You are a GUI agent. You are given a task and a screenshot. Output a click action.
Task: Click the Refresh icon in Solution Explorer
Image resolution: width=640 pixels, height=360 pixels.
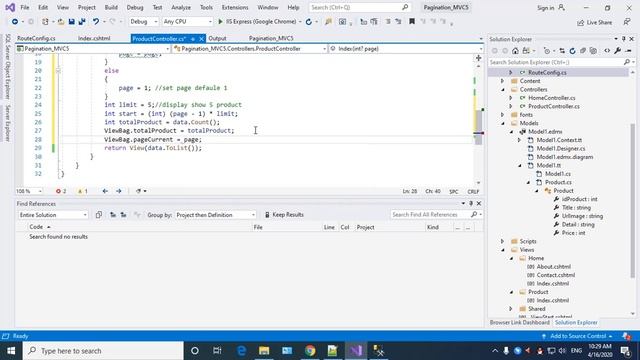click(x=572, y=51)
